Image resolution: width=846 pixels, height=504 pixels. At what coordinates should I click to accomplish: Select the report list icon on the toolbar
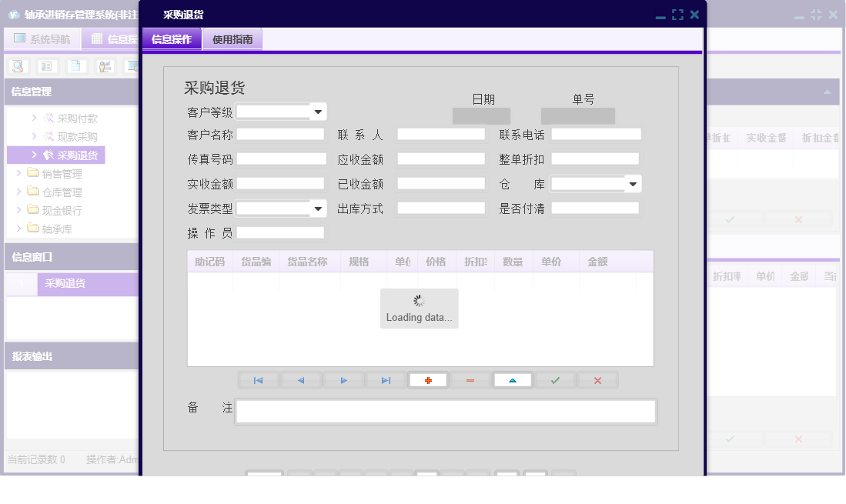[x=48, y=66]
